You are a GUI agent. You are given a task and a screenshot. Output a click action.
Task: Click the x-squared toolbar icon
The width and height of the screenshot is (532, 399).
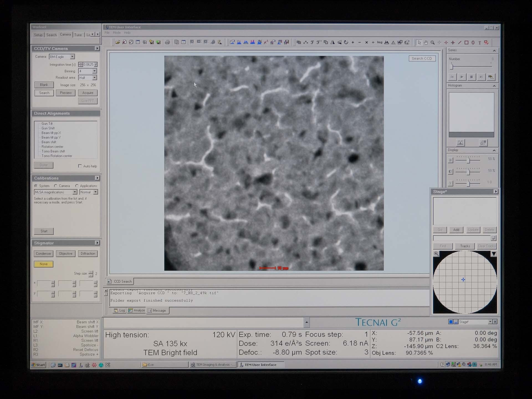[x=266, y=42]
